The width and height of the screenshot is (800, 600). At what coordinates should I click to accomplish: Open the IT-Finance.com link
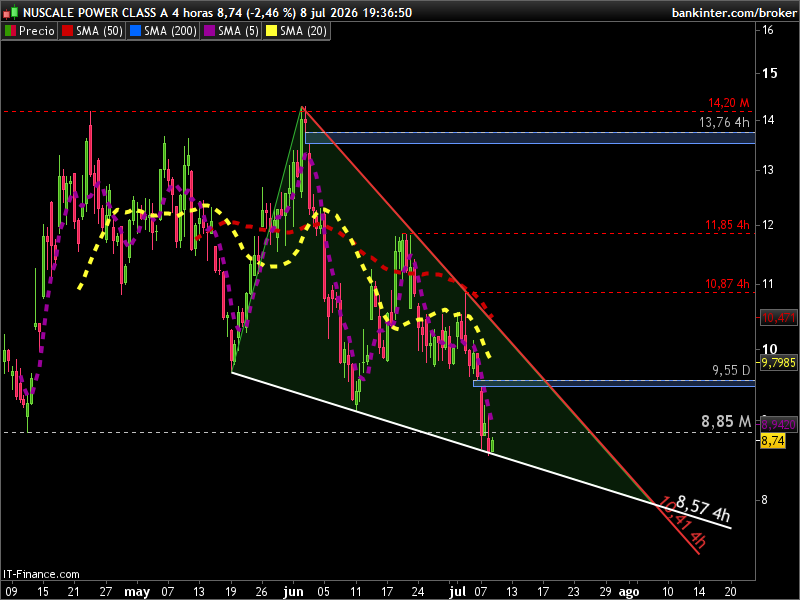pos(41,574)
